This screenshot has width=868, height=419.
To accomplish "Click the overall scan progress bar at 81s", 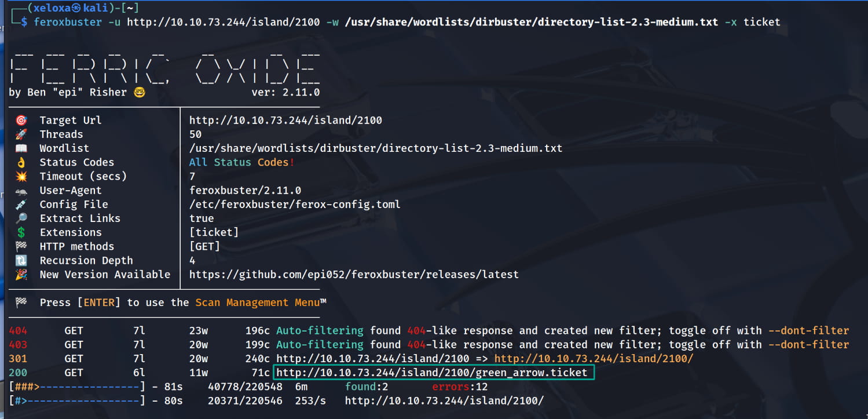I will point(77,387).
